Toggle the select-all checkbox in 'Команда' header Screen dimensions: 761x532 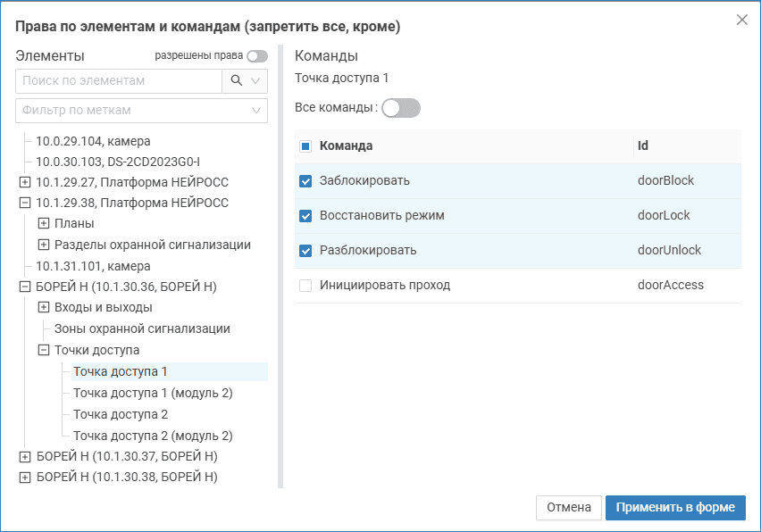coord(305,146)
